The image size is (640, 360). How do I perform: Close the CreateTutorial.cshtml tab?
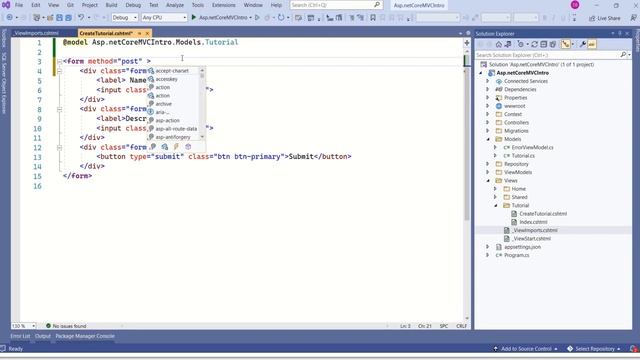147,33
